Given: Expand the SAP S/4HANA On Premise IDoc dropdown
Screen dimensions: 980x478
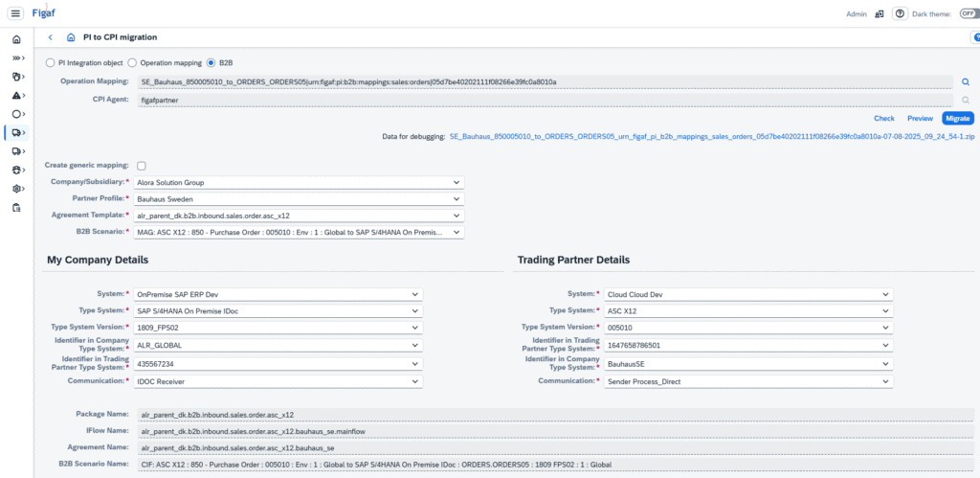Looking at the screenshot, I should click(278, 310).
